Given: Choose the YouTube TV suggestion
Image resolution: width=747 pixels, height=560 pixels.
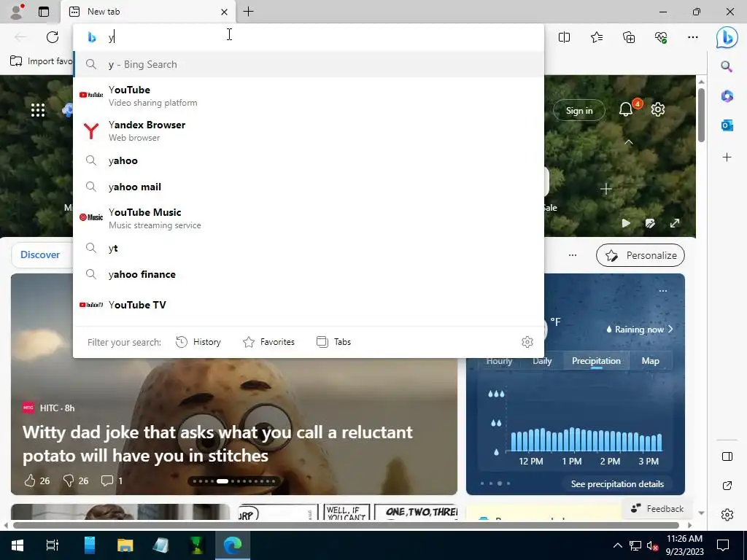Looking at the screenshot, I should click(309, 305).
